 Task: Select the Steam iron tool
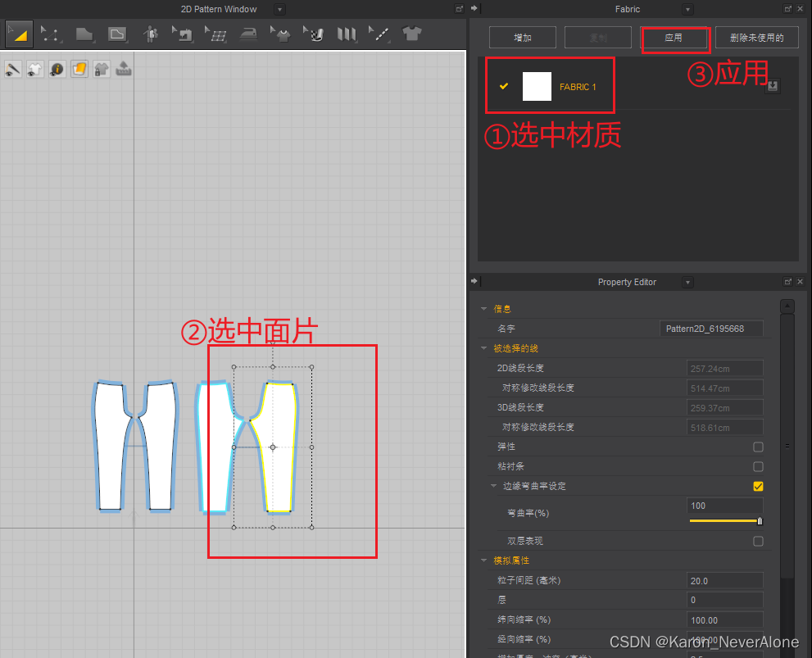248,34
